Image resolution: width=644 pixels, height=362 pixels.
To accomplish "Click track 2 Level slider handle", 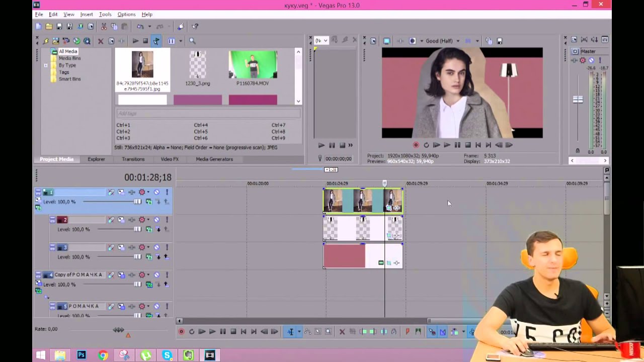I will tap(137, 229).
